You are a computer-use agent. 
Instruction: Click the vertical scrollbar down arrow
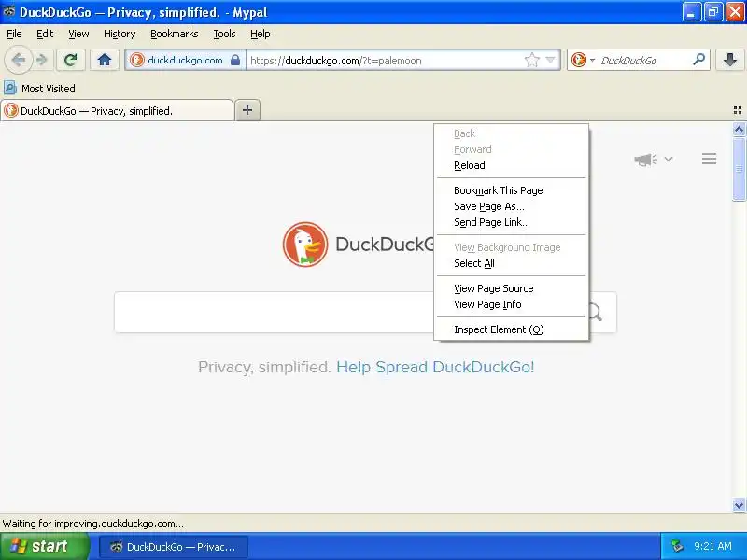[x=739, y=505]
